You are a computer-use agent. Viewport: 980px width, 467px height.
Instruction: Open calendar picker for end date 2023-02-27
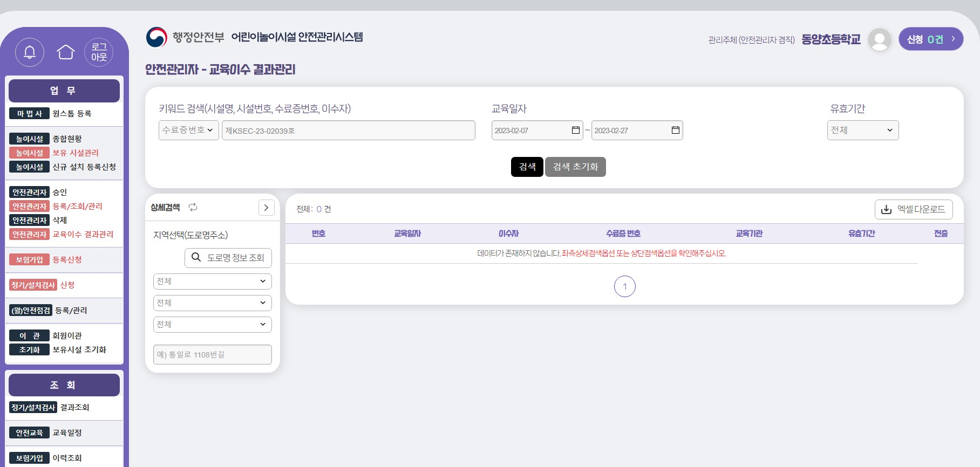point(675,131)
